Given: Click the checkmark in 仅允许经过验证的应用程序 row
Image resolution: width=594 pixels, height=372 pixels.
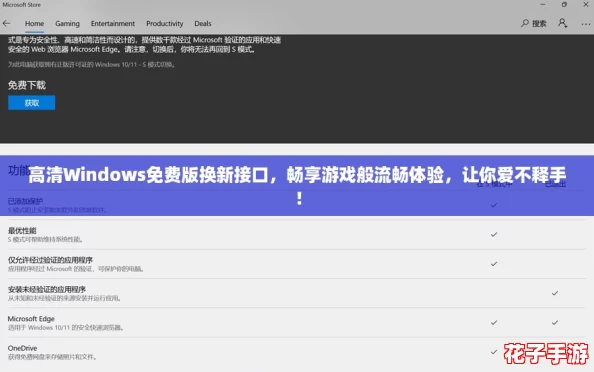Looking at the screenshot, I should click(494, 264).
